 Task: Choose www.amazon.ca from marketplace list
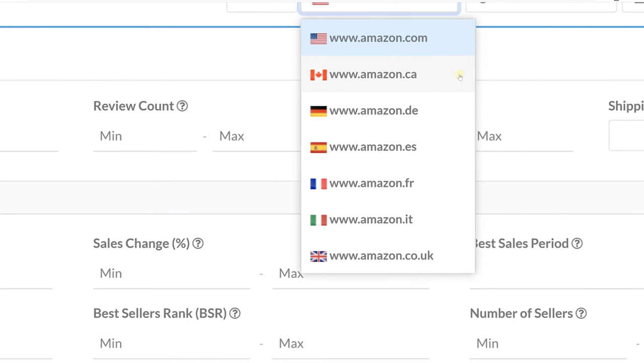373,75
